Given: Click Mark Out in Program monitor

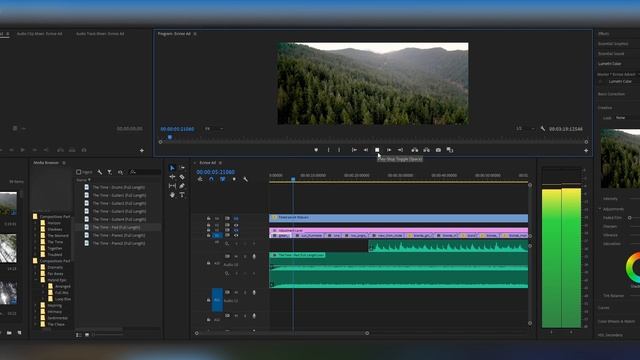Looking at the screenshot, I should 339,150.
